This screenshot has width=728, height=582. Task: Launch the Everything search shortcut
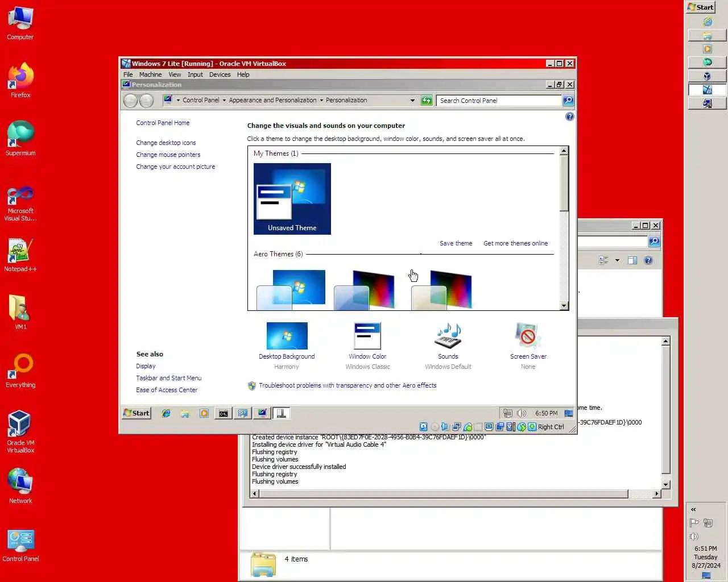click(20, 371)
